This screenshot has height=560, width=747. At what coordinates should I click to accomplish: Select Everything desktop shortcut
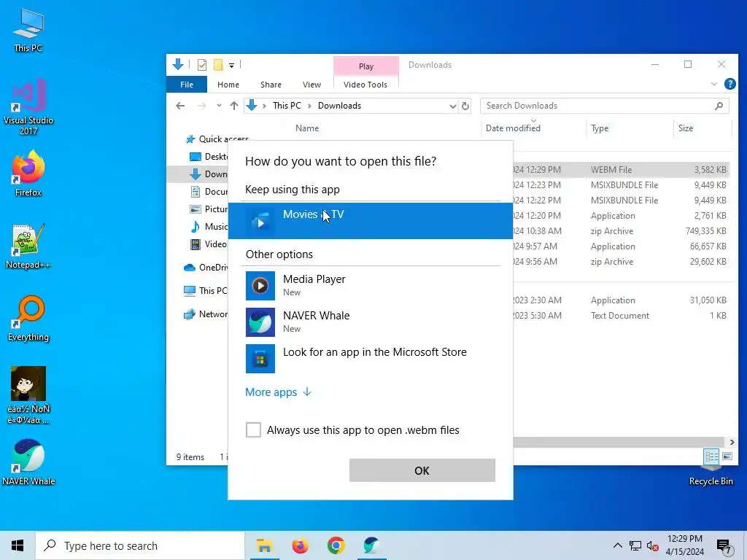(x=28, y=319)
